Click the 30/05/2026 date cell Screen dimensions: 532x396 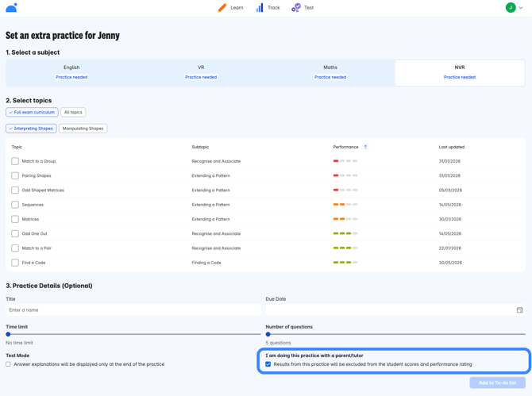(x=450, y=263)
